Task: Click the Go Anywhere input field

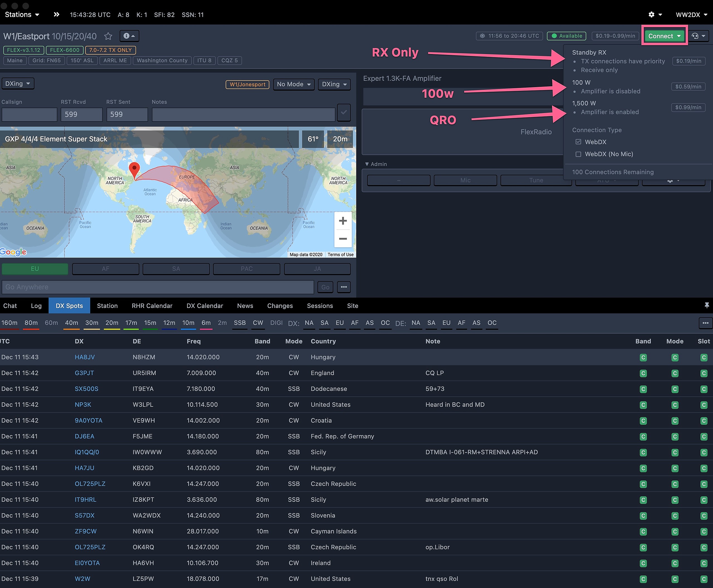Action: point(158,287)
